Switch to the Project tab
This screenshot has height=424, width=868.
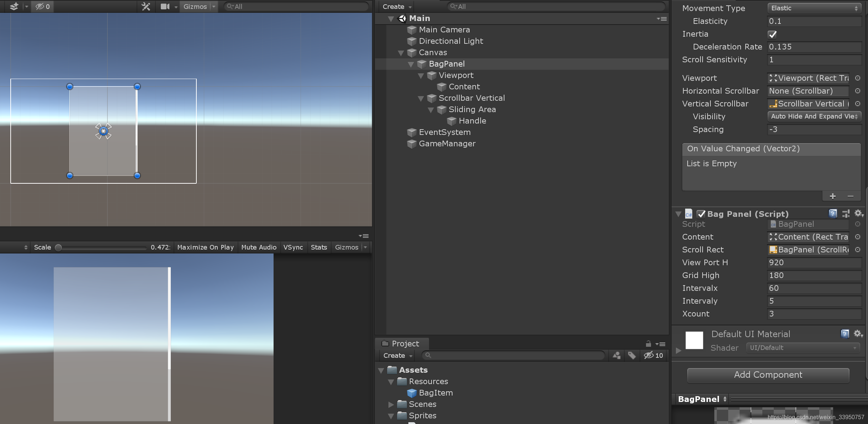click(x=401, y=344)
